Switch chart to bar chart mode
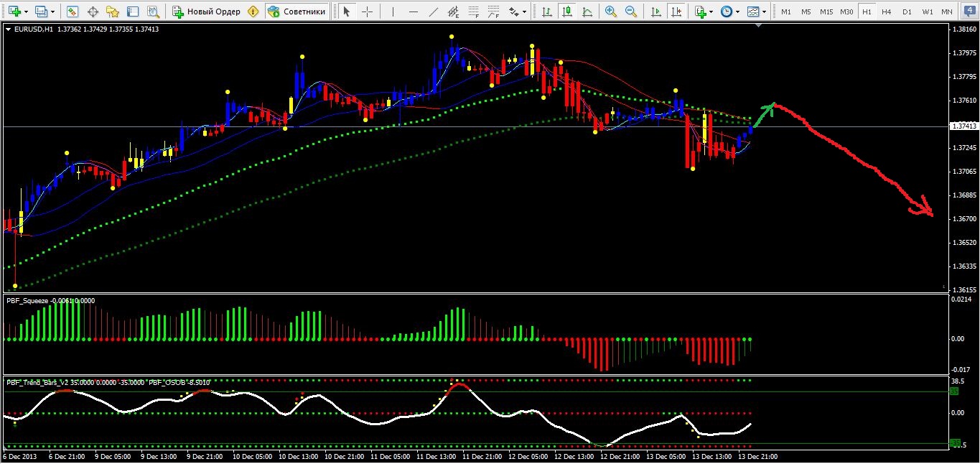 [546, 11]
